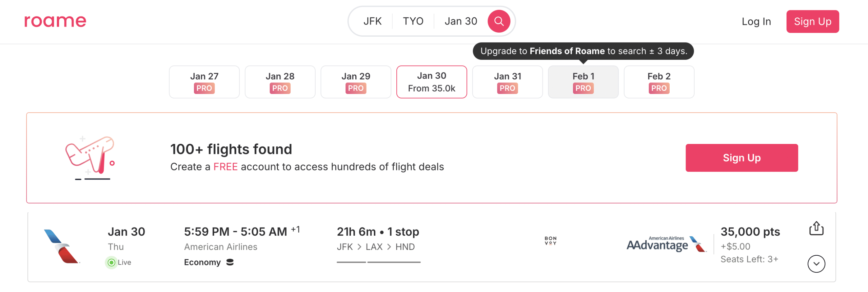Image resolution: width=868 pixels, height=292 pixels.
Task: Open the TYO destination field
Action: click(x=413, y=21)
